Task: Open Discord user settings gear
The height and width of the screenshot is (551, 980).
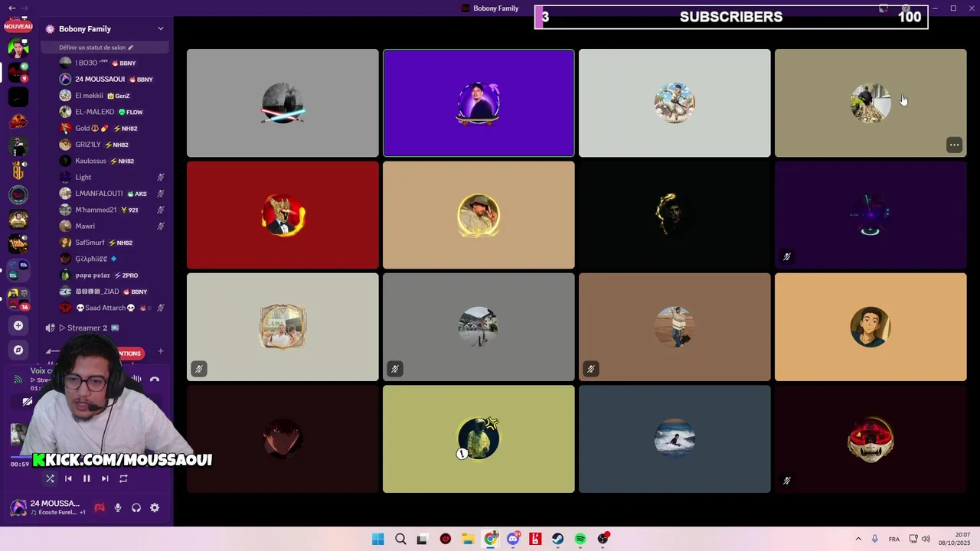Action: (155, 507)
